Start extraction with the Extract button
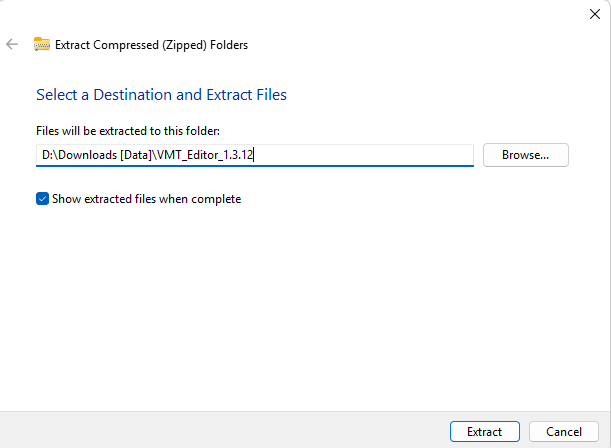Viewport: 611px width, 448px height. pyautogui.click(x=485, y=432)
